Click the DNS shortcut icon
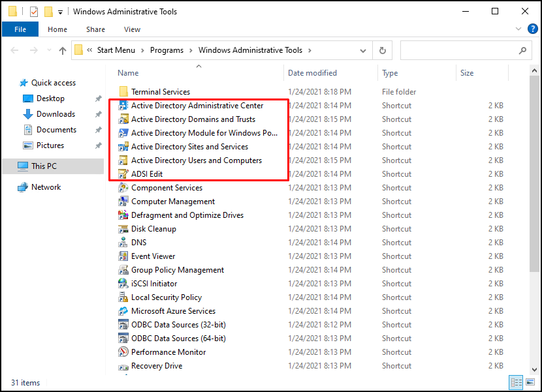This screenshot has height=392, width=542. tap(123, 243)
